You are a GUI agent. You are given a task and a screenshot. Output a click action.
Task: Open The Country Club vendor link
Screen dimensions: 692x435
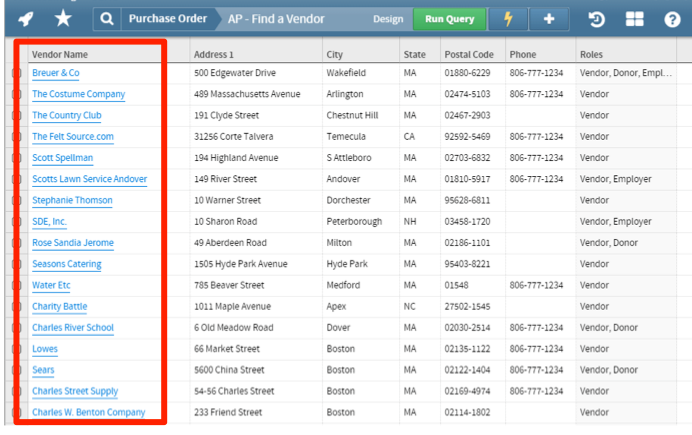[67, 115]
